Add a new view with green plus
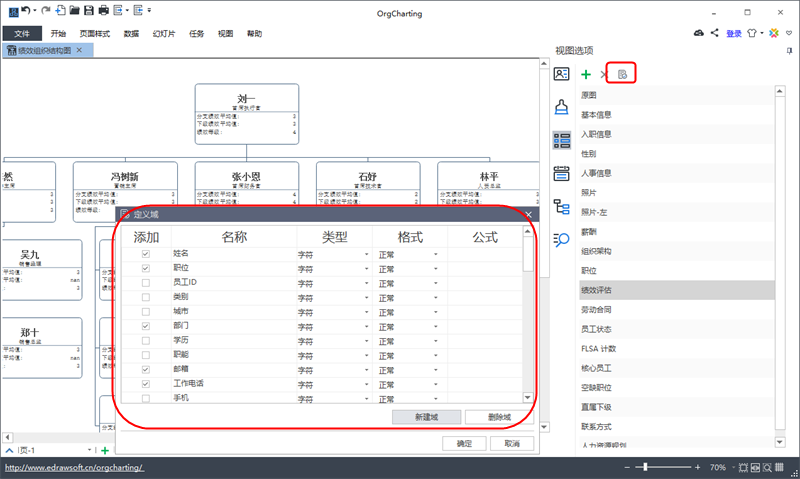The width and height of the screenshot is (800, 479). 586,74
